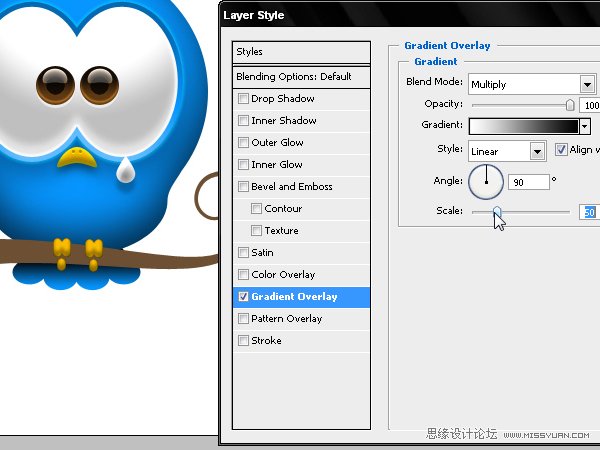
Task: Click the Color Overlay label
Action: point(283,275)
